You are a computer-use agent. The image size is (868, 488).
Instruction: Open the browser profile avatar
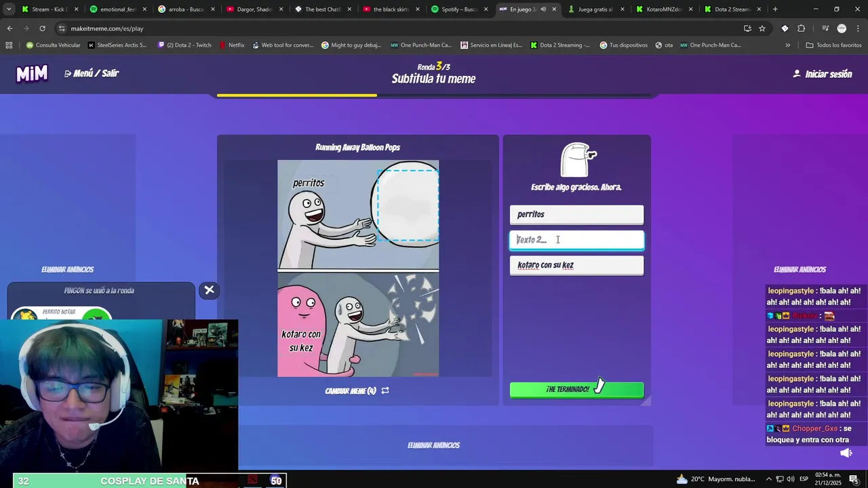tap(842, 28)
